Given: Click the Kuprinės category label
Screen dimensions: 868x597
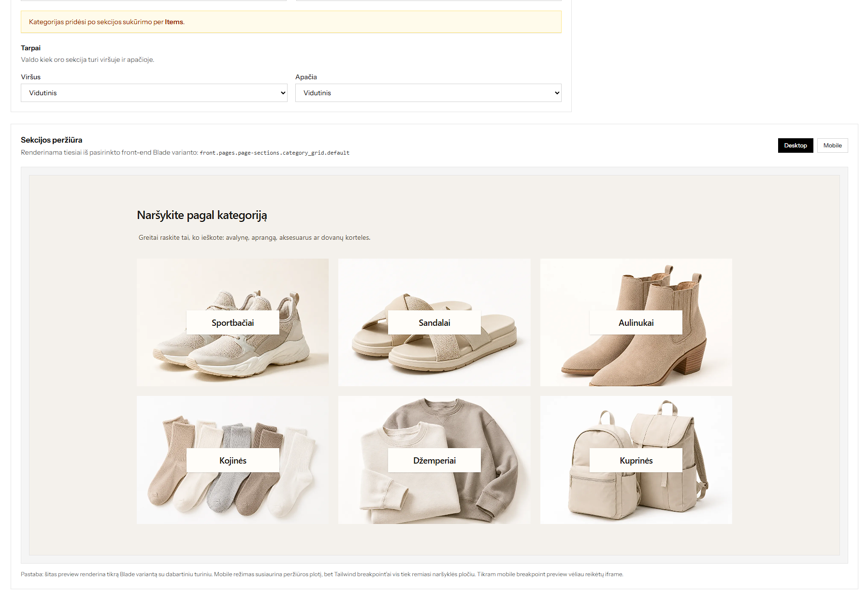Looking at the screenshot, I should 636,460.
